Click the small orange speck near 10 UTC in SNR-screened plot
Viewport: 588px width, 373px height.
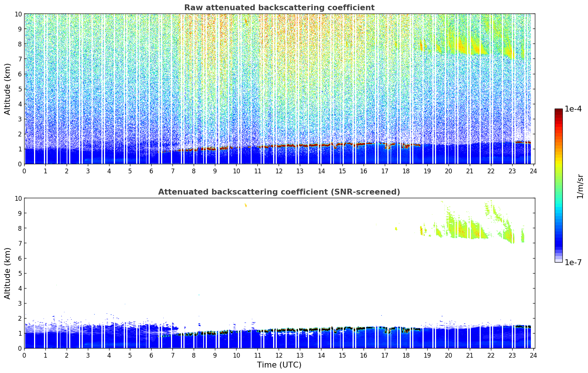(x=246, y=206)
